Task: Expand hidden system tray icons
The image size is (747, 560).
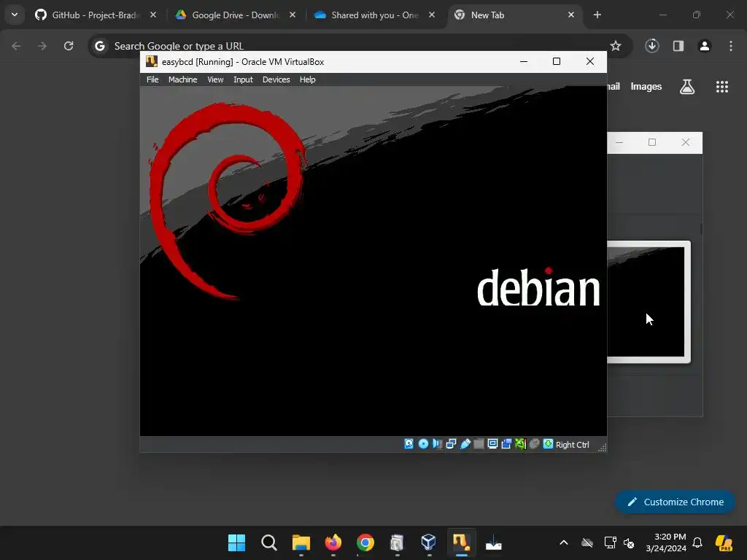Action: 564,542
